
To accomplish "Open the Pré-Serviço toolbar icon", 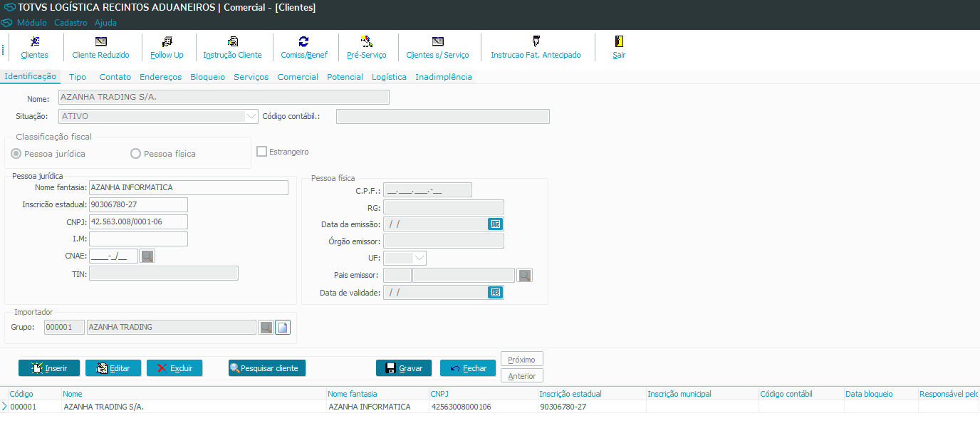I will coord(366,47).
